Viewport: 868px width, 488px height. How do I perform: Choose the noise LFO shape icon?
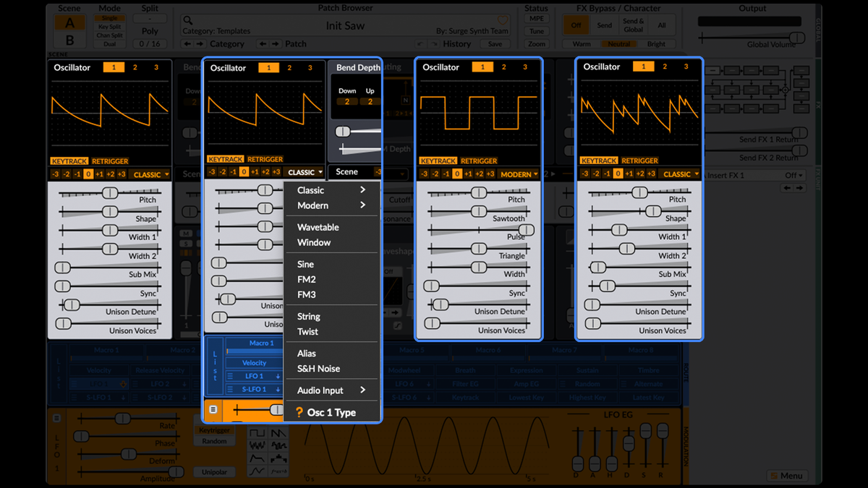pyautogui.click(x=257, y=446)
